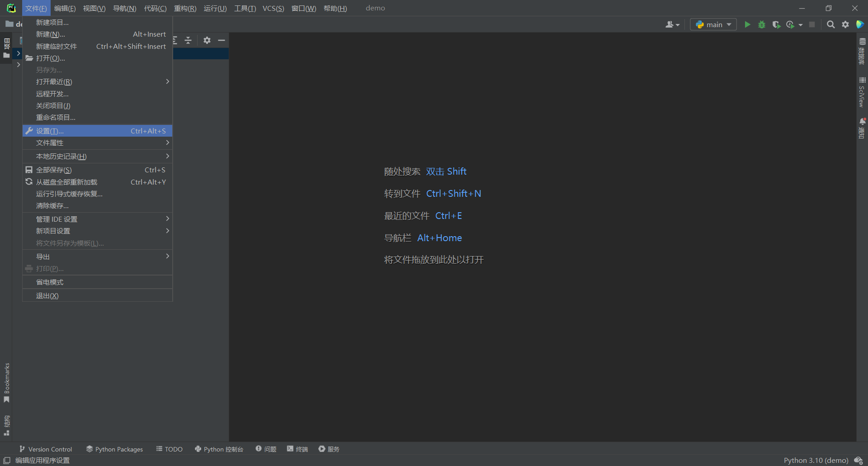
Task: Open the Structure tool window
Action: coord(6,426)
